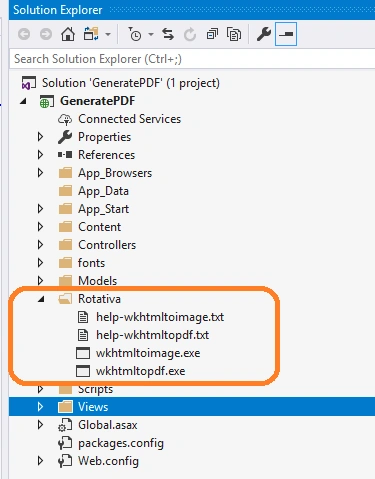The height and width of the screenshot is (479, 375).
Task: Expand the References node
Action: coord(40,155)
